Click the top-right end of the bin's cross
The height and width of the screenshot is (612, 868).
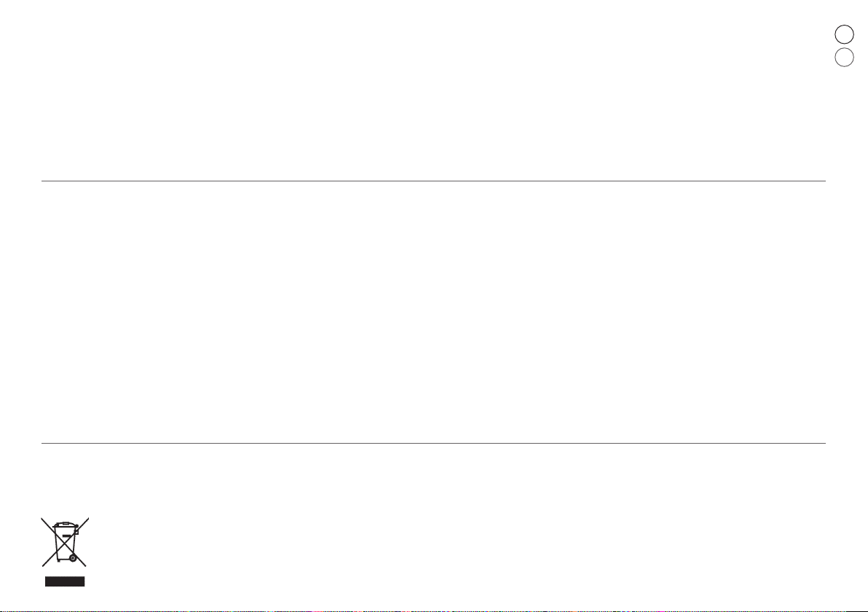point(87,519)
